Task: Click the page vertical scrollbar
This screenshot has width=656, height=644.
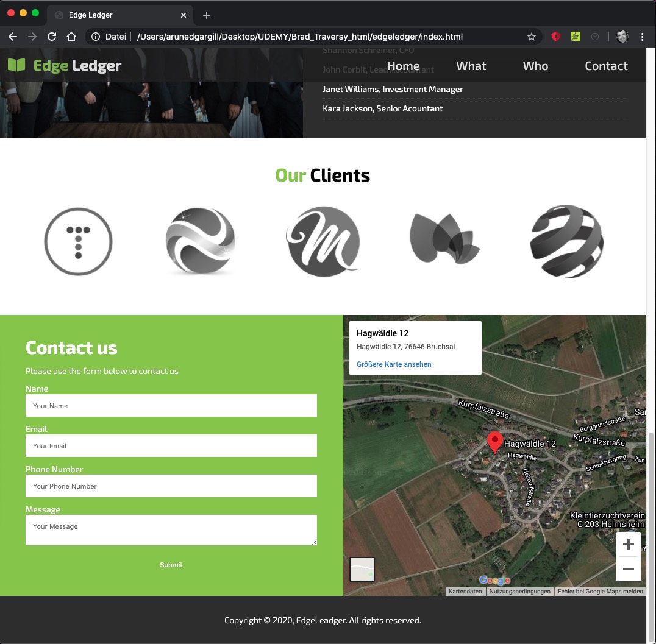Action: pyautogui.click(x=651, y=537)
